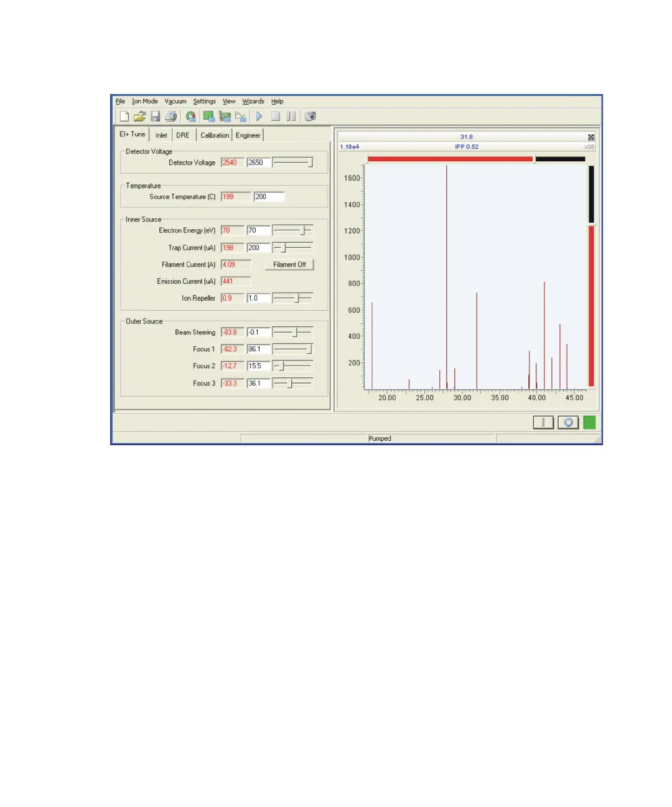Click the Detector Voltage setpoint field 2650

[259, 163]
